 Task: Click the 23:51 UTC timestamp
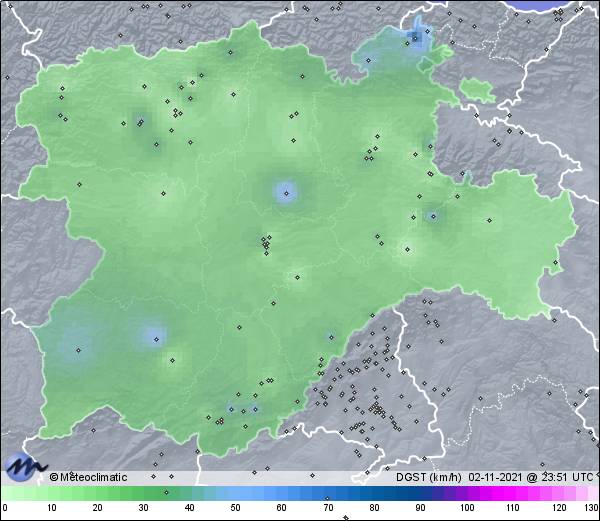point(566,477)
